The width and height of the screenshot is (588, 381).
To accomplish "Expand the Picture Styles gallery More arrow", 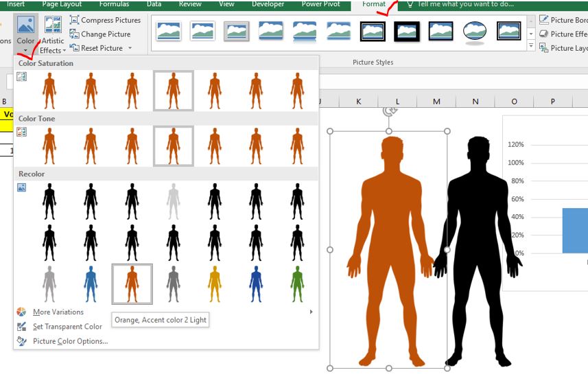I will click(531, 45).
